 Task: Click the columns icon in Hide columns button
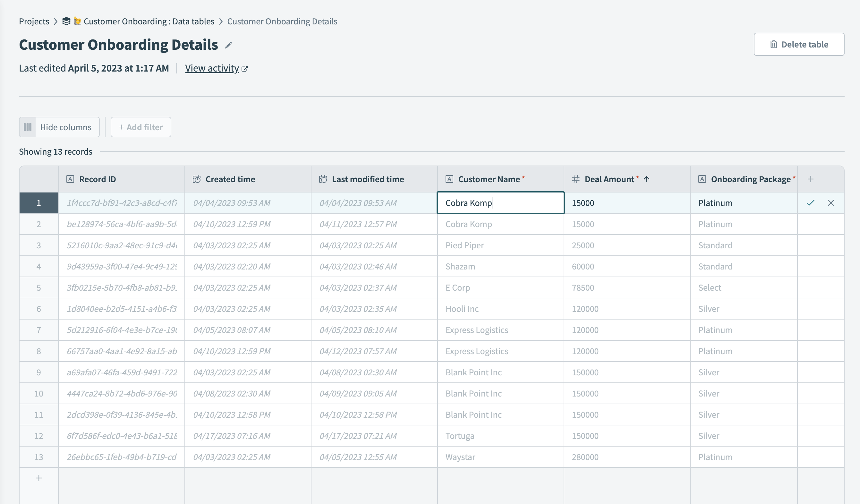[28, 127]
